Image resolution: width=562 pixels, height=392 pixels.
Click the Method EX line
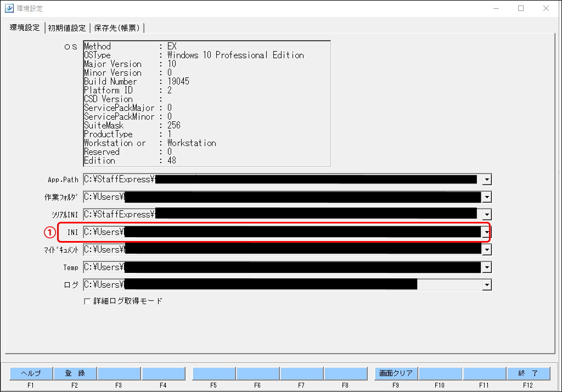[131, 46]
